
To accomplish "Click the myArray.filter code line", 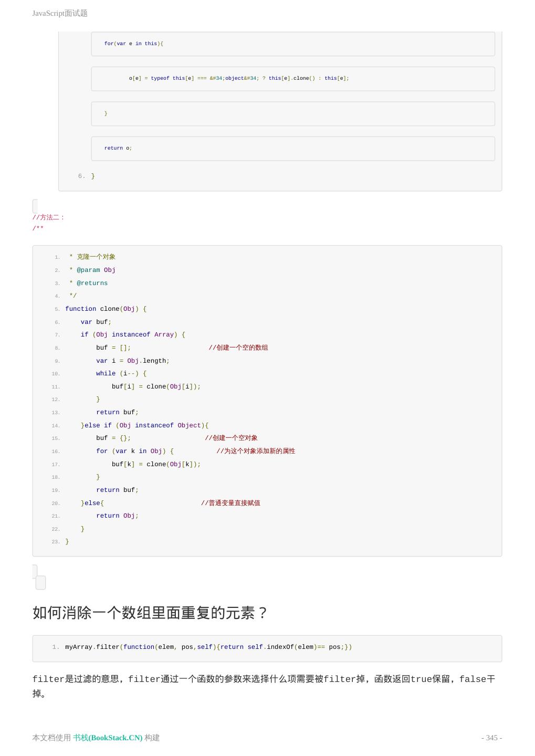I will pos(208,647).
